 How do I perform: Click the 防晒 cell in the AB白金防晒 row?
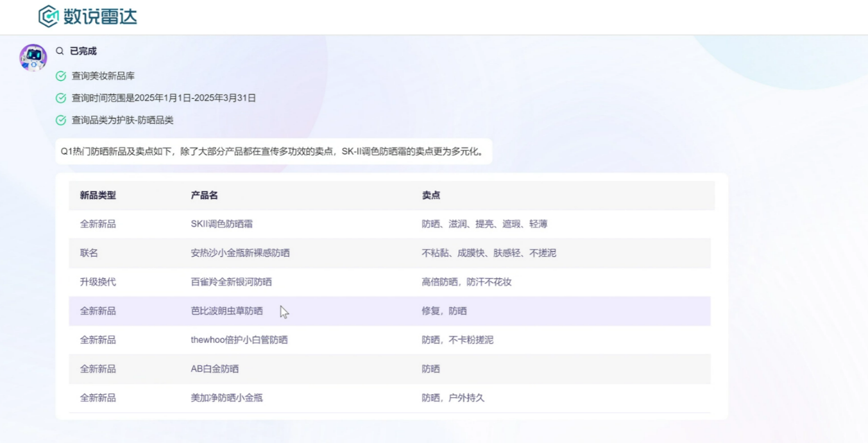[431, 369]
